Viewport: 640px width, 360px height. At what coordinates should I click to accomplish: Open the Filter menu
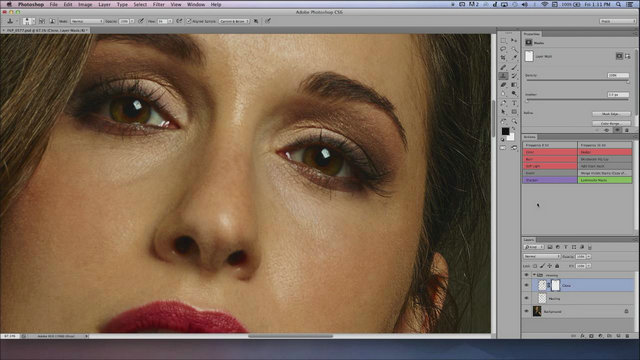159,4
